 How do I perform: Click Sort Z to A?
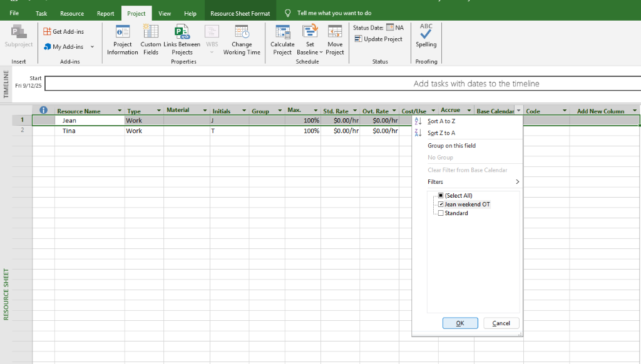tap(441, 133)
